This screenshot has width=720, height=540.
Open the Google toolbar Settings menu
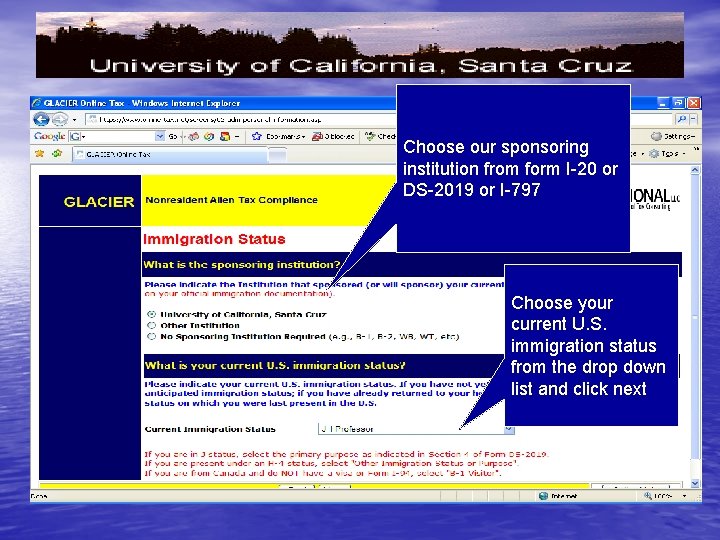coord(673,136)
